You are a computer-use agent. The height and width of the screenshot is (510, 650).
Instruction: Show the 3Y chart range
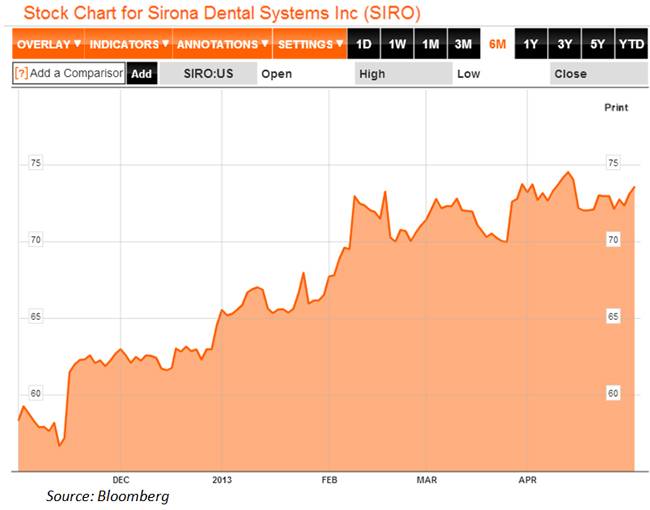[564, 45]
